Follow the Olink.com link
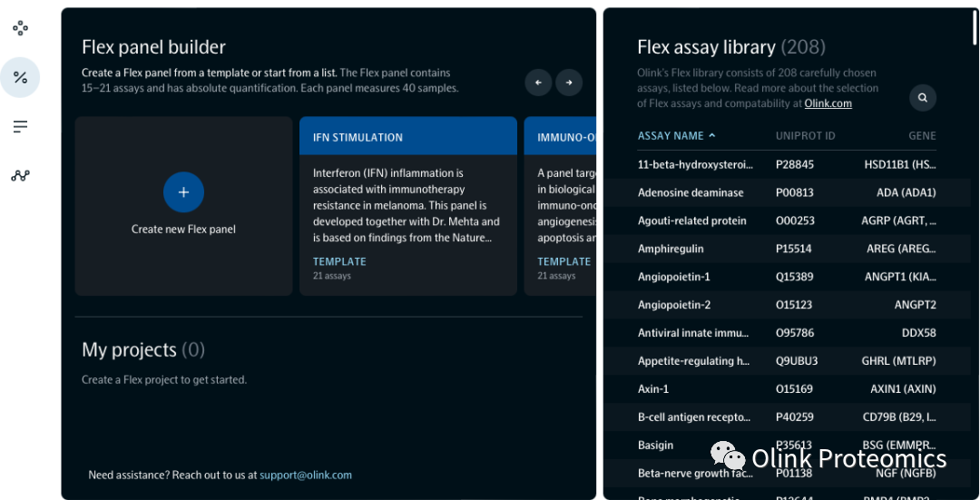This screenshot has height=500, width=980. click(x=828, y=103)
